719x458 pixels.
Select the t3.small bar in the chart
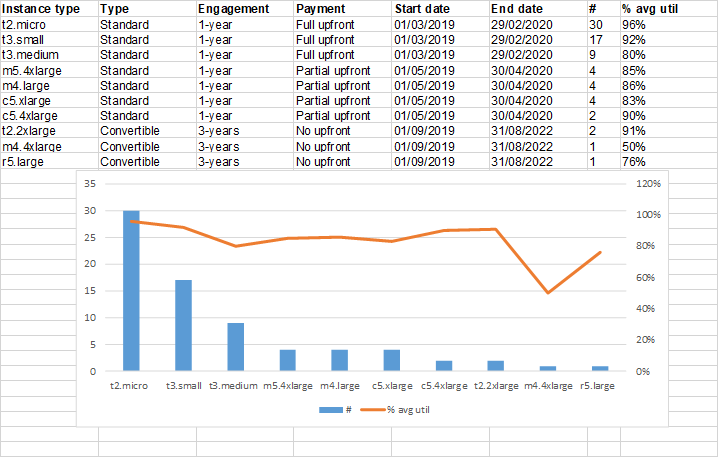coord(183,326)
